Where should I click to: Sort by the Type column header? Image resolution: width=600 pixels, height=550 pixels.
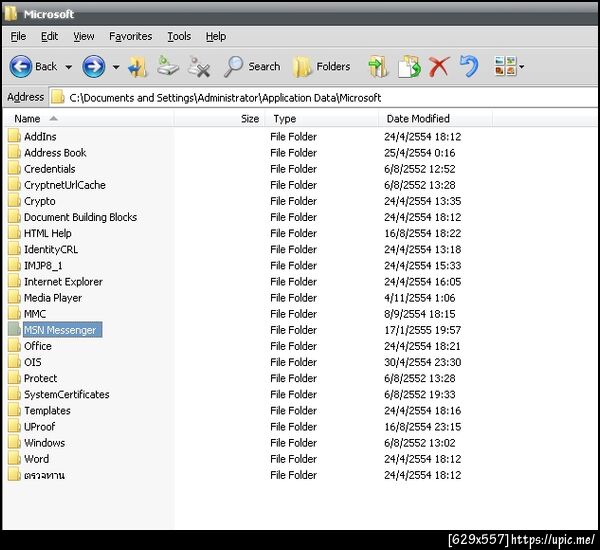coord(321,119)
